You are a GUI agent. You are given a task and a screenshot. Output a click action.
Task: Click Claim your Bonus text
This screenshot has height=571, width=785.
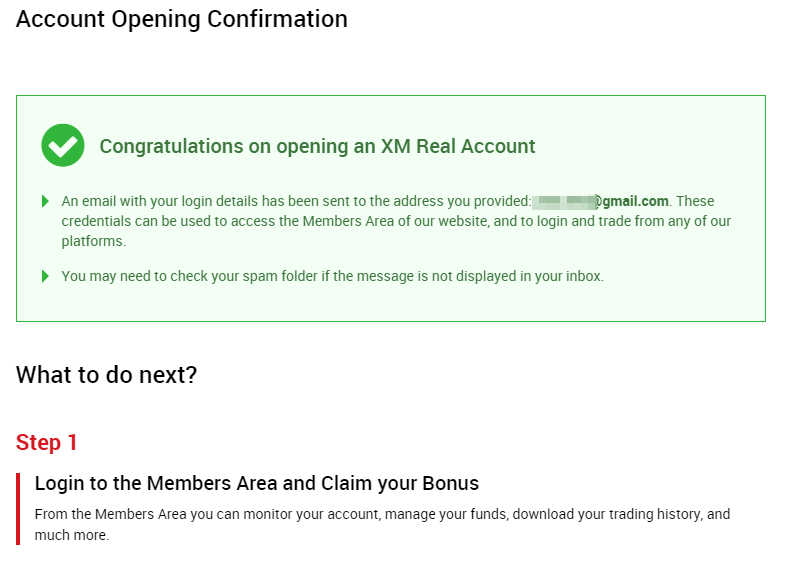click(400, 483)
